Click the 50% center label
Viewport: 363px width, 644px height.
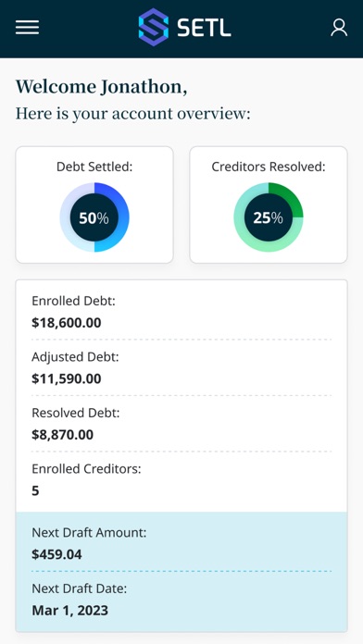click(x=94, y=218)
